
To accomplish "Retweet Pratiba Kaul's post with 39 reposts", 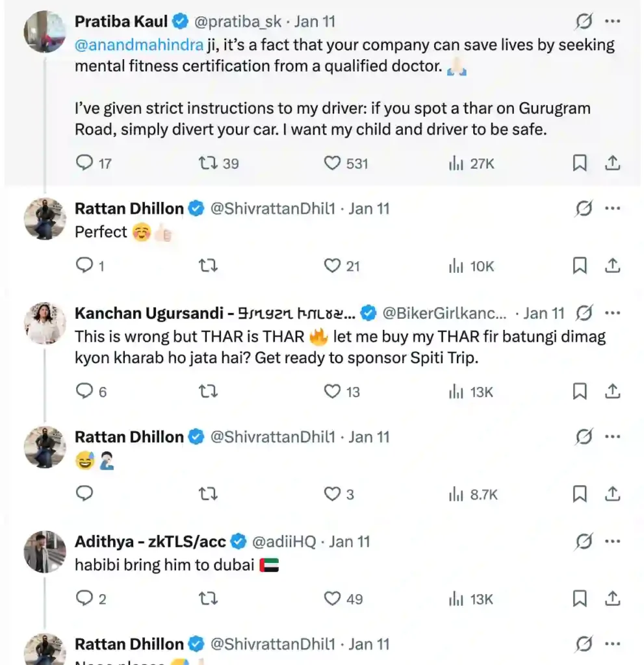I will [207, 163].
